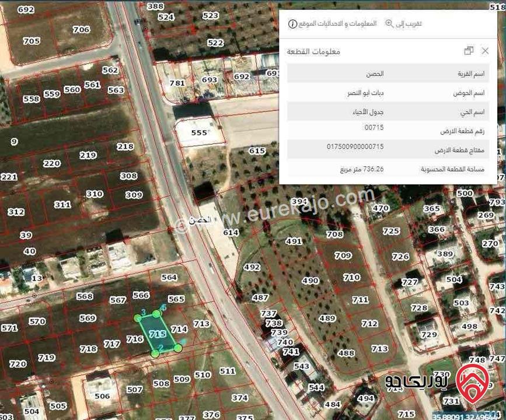Select parcel 569 on the map
This screenshot has width=506, height=420.
point(88,318)
